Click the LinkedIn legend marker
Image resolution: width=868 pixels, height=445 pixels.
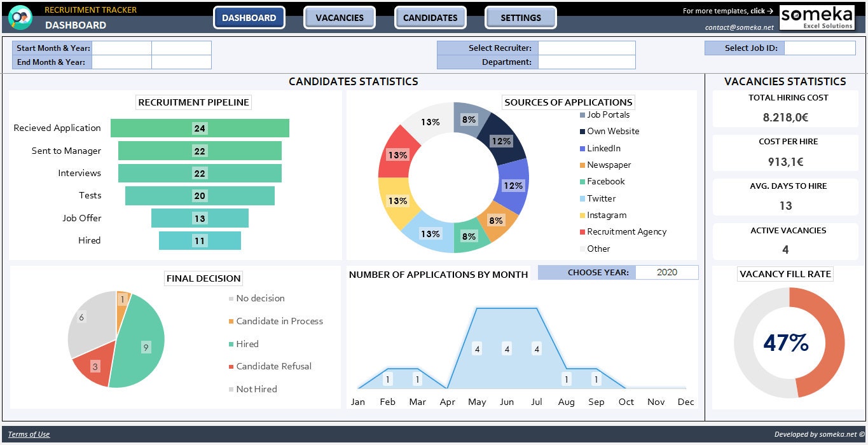coord(582,148)
